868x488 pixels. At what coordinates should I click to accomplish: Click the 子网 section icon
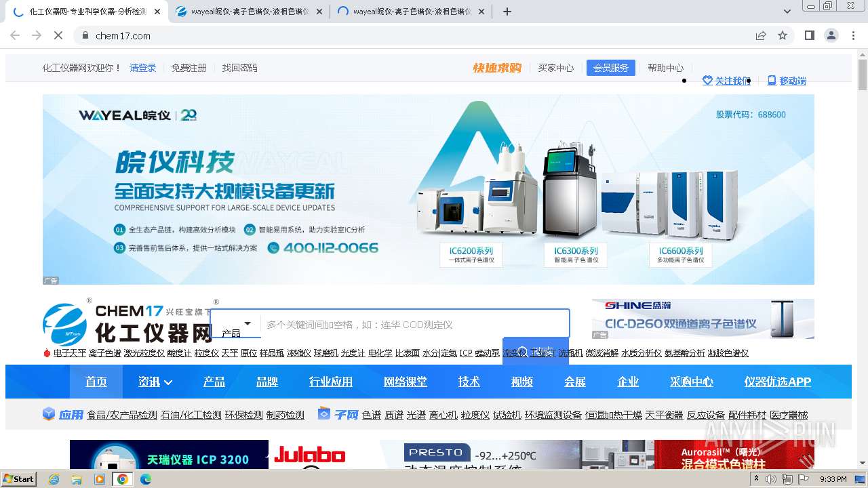pos(324,414)
